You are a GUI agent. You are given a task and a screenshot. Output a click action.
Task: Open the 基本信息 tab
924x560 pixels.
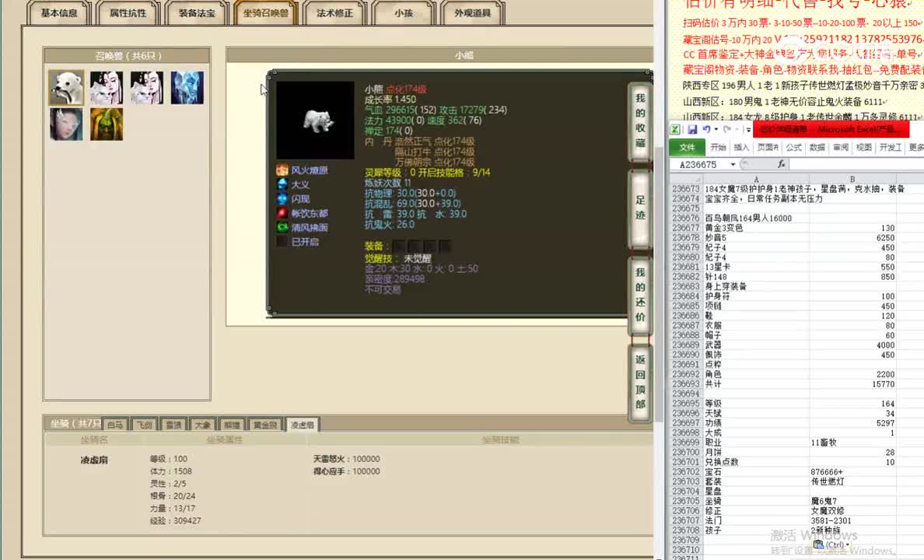tap(59, 13)
